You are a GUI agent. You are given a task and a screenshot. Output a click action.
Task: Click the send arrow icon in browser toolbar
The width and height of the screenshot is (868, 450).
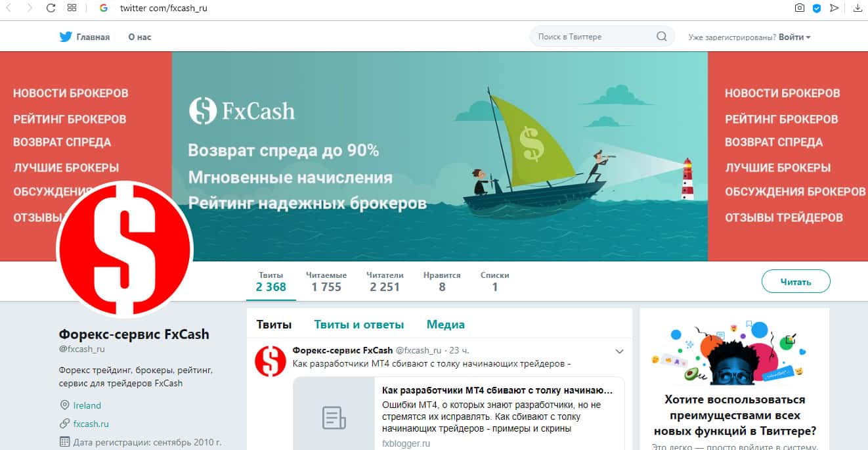(x=834, y=8)
